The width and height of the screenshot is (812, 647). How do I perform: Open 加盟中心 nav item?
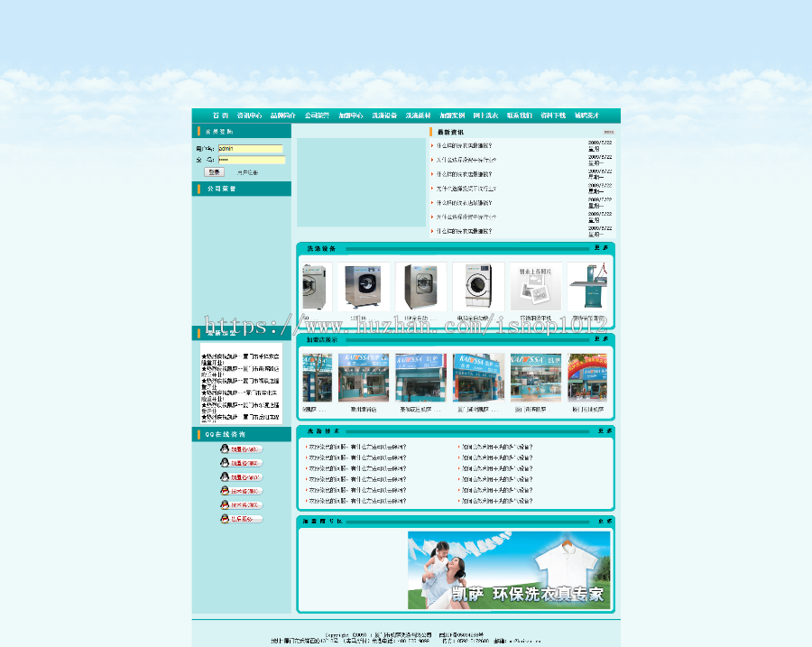click(x=351, y=116)
